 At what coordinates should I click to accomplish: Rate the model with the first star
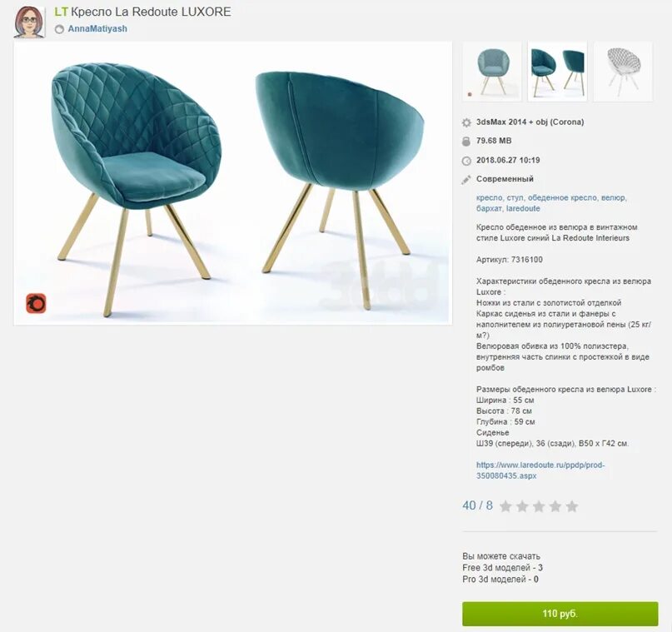(505, 506)
